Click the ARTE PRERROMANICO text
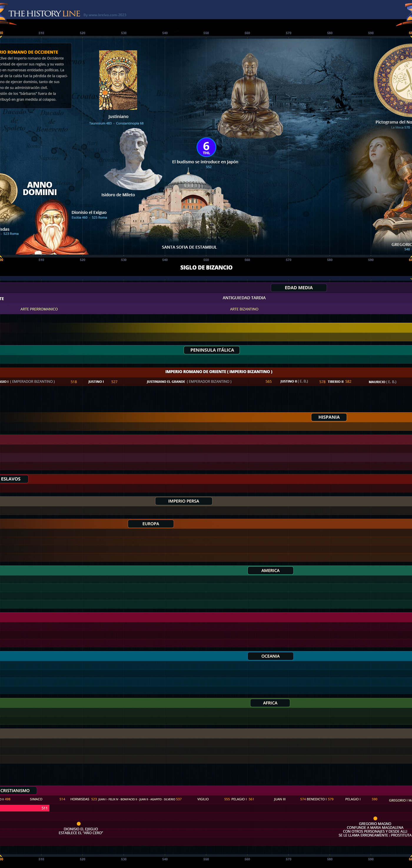The height and width of the screenshot is (868, 412). pos(39,309)
